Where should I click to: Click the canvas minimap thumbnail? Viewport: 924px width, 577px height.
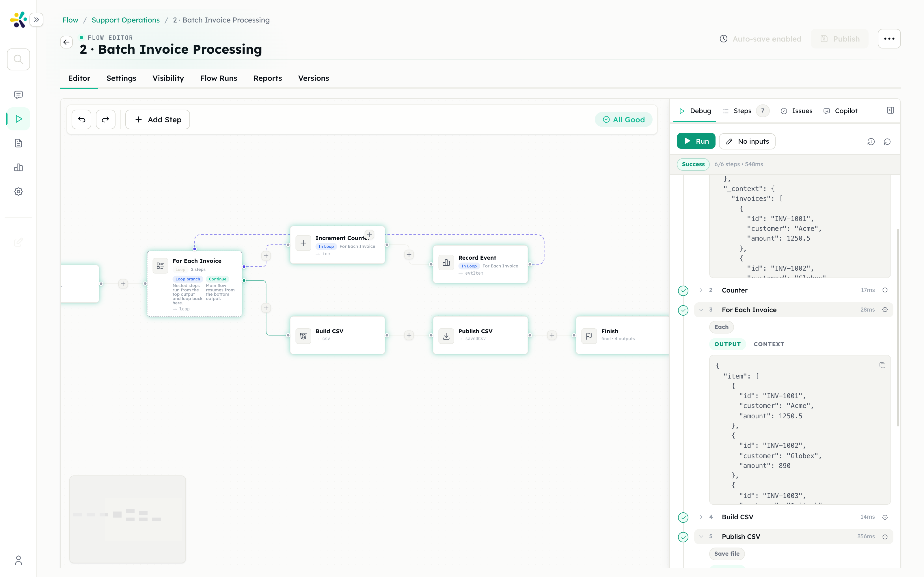pyautogui.click(x=128, y=519)
